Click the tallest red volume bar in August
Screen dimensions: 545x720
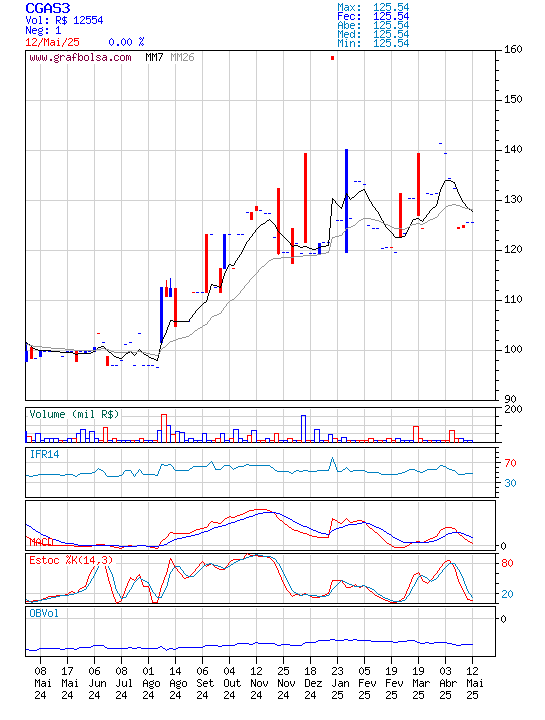164,428
